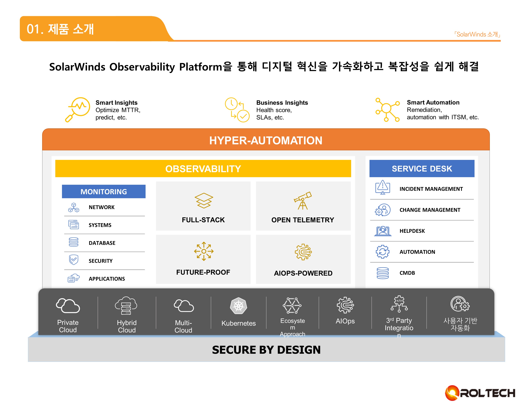Select the MONITORING header bar
The width and height of the screenshot is (532, 405).
[x=104, y=192]
